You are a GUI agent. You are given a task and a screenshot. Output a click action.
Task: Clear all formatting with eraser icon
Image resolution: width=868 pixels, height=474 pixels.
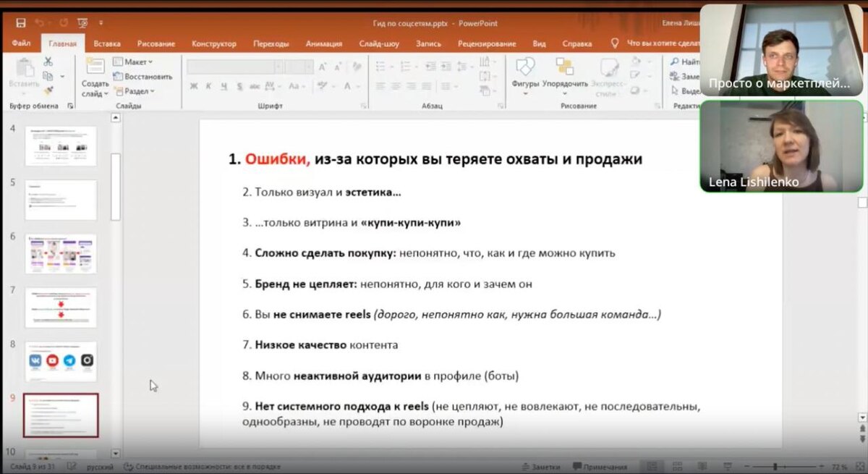coord(357,67)
